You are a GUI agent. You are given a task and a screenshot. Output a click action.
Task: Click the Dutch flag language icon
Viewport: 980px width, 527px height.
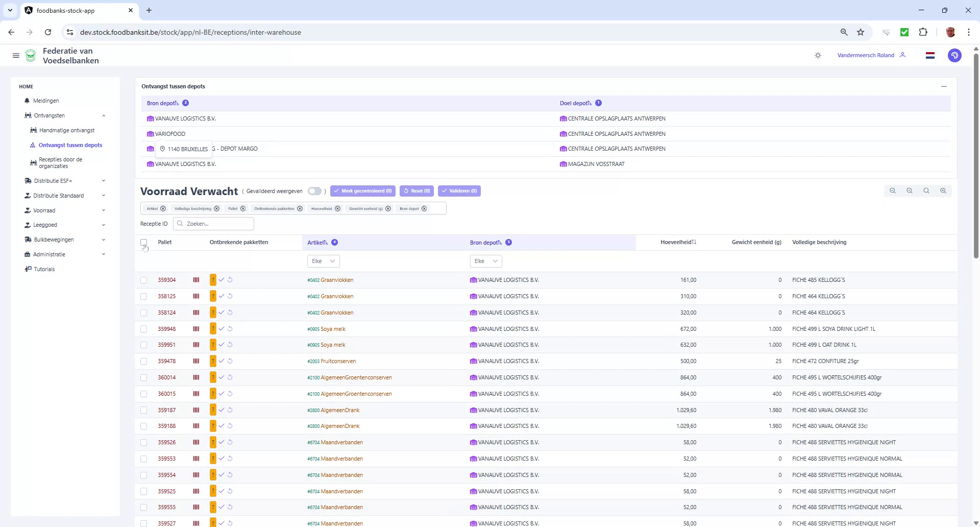coord(930,55)
